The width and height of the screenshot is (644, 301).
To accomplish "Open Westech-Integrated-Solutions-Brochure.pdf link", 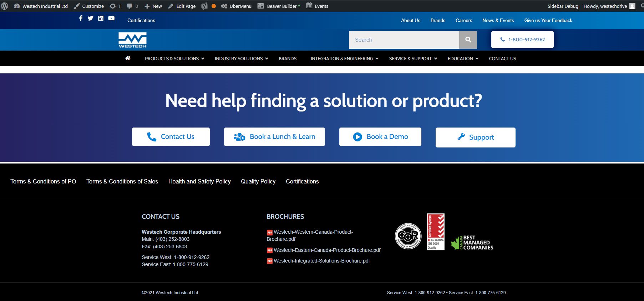I will pos(321,261).
